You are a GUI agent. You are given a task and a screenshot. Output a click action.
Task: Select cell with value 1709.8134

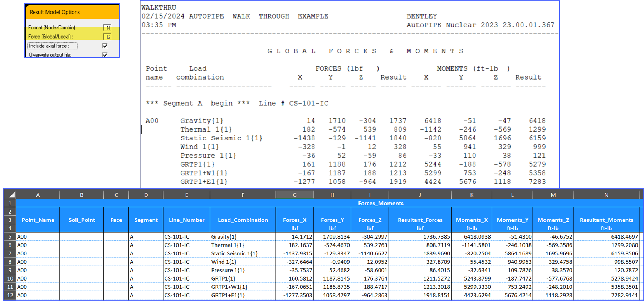click(x=332, y=237)
